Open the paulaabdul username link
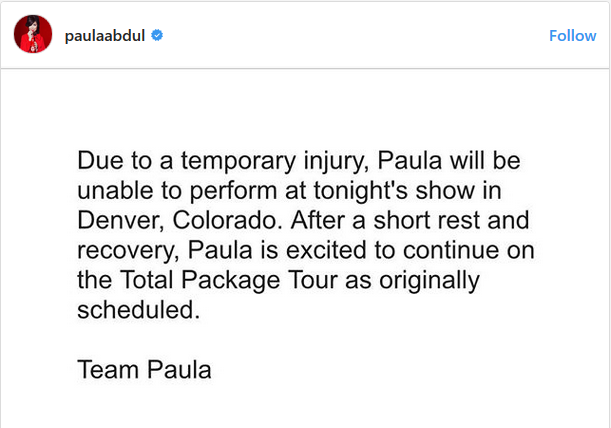 tap(105, 36)
